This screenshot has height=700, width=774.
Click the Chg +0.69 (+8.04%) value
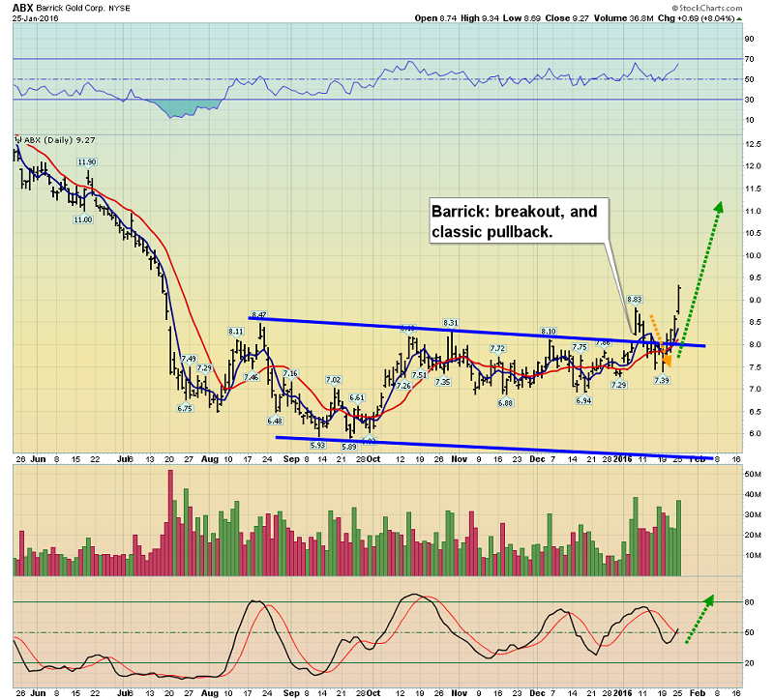tap(697, 18)
